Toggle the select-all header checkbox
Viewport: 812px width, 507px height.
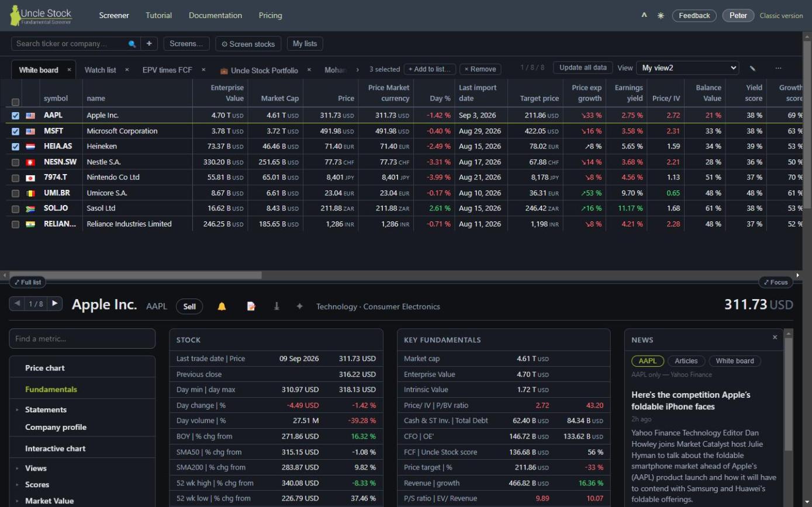pos(16,102)
